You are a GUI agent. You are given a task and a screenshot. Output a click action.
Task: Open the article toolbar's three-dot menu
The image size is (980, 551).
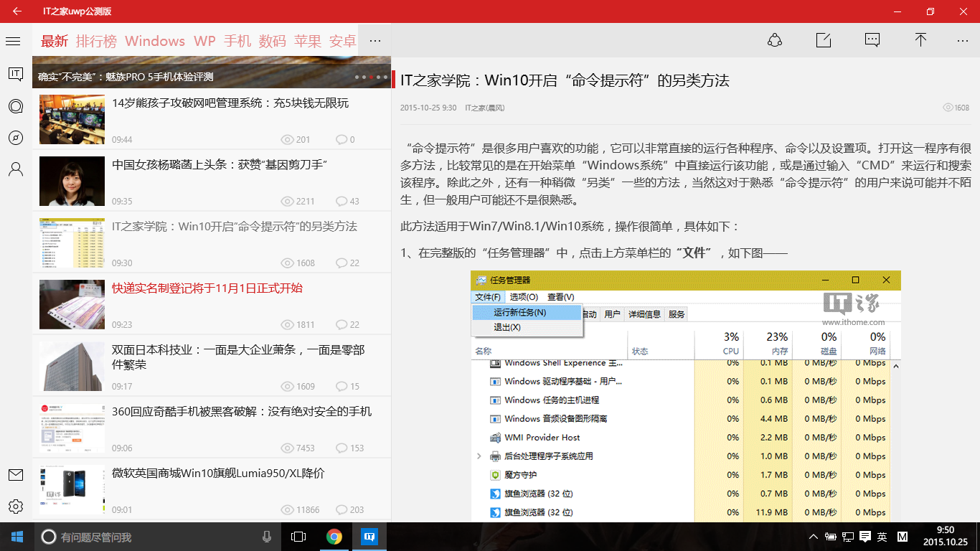point(963,41)
